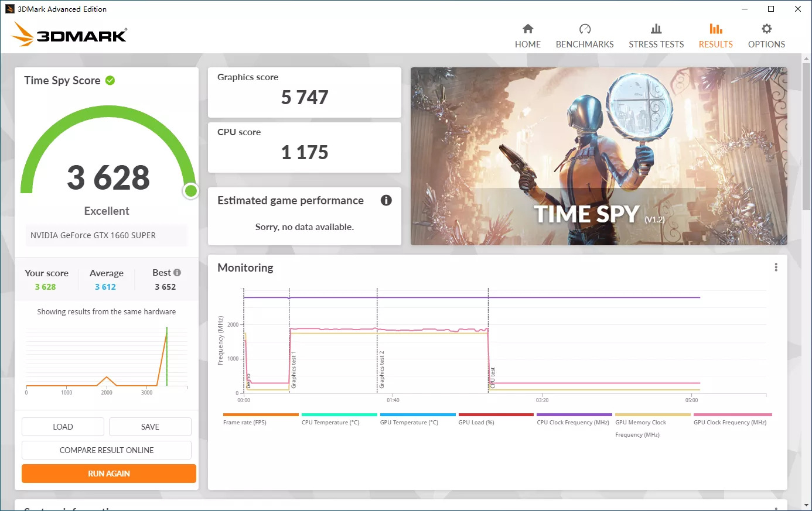Click the Time Spy banner image

[x=599, y=156]
